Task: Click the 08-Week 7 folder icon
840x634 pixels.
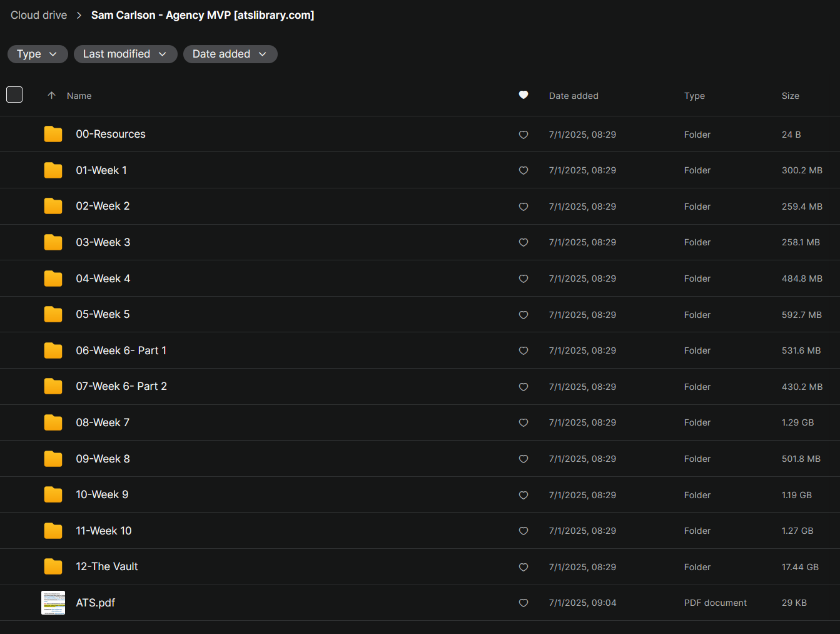Action: 53,422
